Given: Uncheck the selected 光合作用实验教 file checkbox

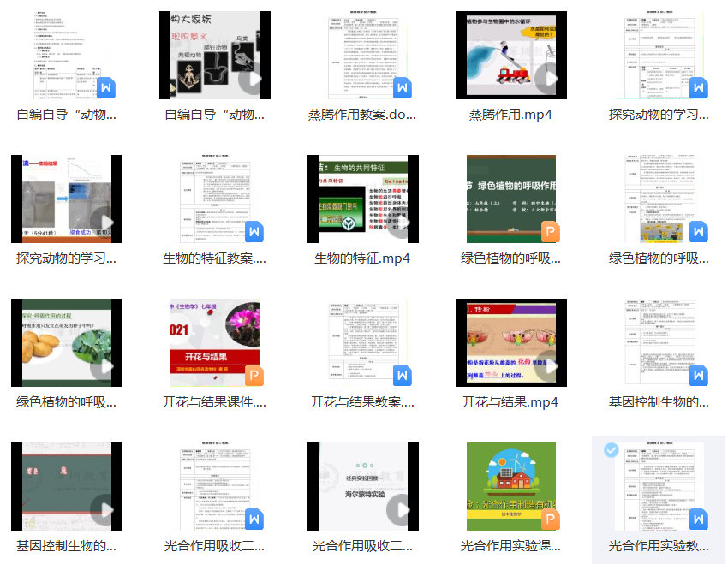Looking at the screenshot, I should click(x=611, y=450).
